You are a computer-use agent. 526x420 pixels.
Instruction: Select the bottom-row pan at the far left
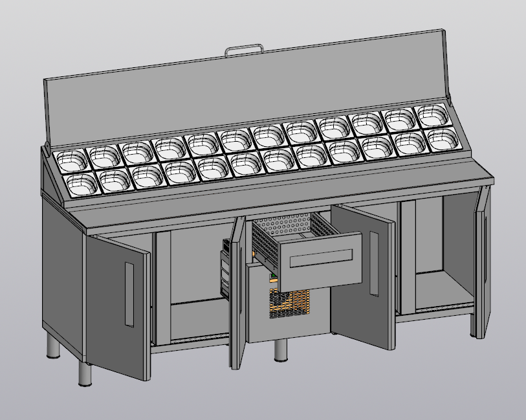[x=82, y=184]
